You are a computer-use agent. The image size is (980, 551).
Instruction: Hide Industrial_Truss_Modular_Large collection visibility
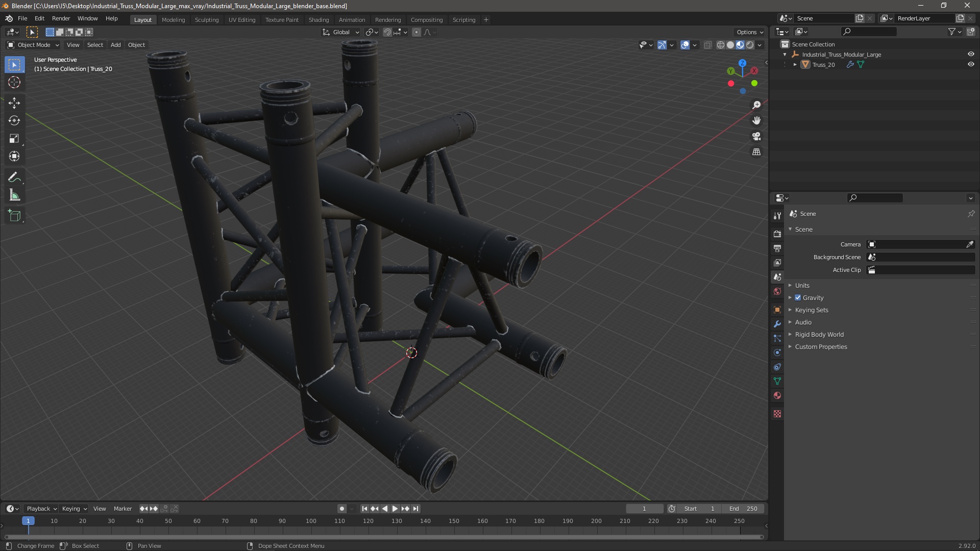click(x=971, y=54)
